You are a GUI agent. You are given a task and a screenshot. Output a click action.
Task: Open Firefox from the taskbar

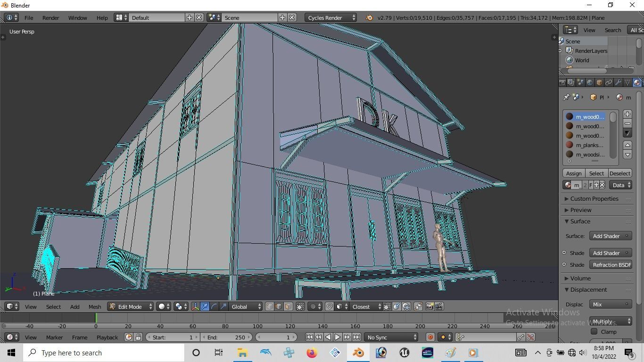312,353
